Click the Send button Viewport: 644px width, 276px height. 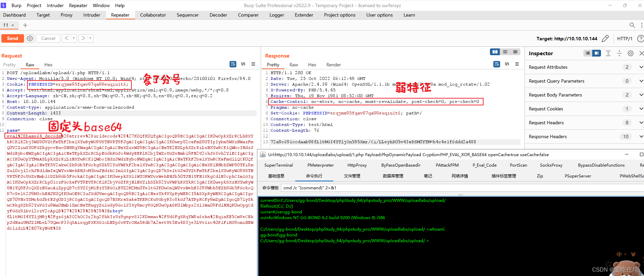point(13,38)
